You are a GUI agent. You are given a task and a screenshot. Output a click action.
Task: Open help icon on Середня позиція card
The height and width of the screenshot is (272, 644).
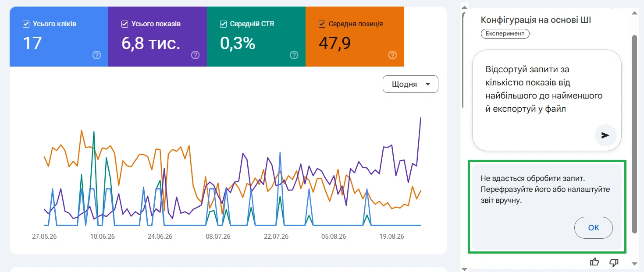(393, 55)
